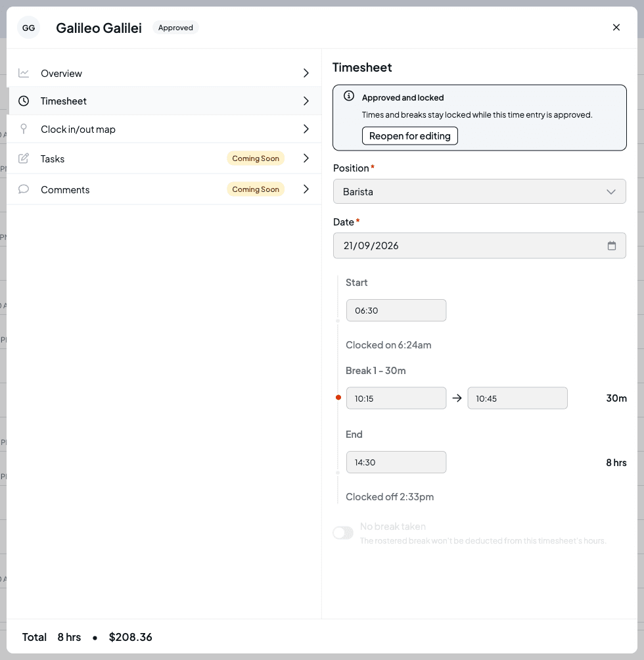Viewport: 644px width, 660px height.
Task: Open the Overview section
Action: click(164, 73)
